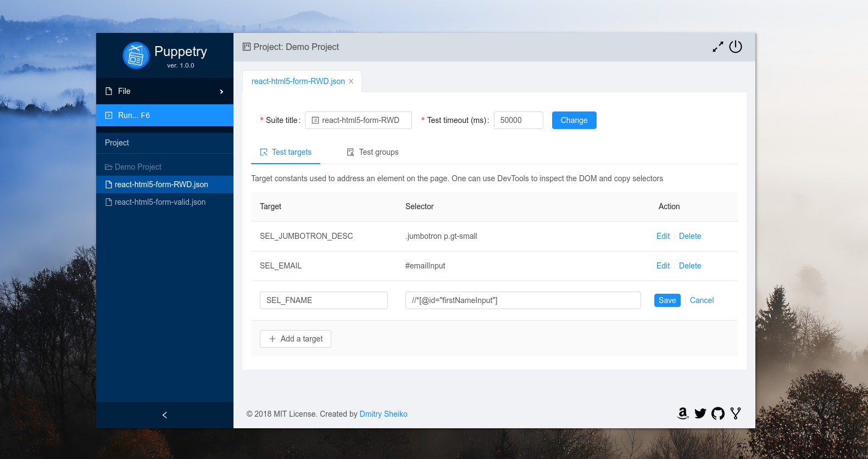Open react-html5-form-RWD.json in sidebar
868x459 pixels.
[165, 184]
